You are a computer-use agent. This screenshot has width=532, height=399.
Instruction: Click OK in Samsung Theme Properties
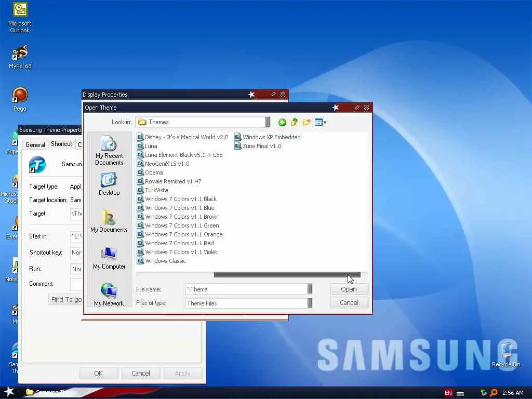point(98,373)
